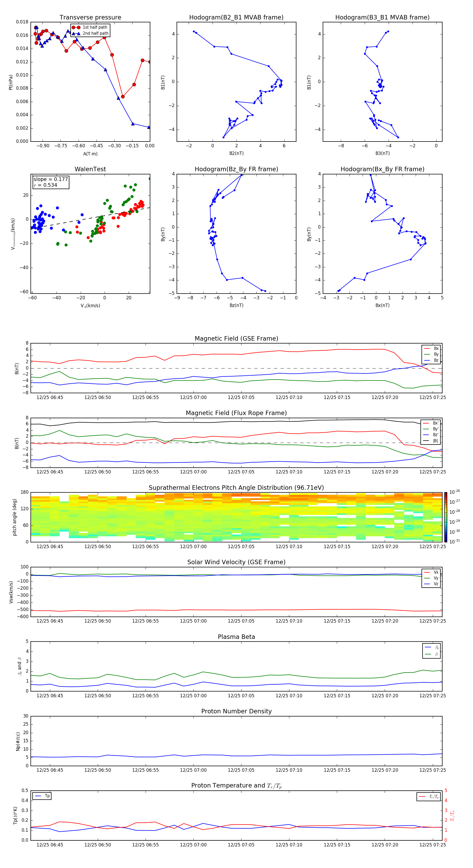473x868 pixels.
Task: Click the 'Bx(nT)' x-axis label
Action: (382, 305)
